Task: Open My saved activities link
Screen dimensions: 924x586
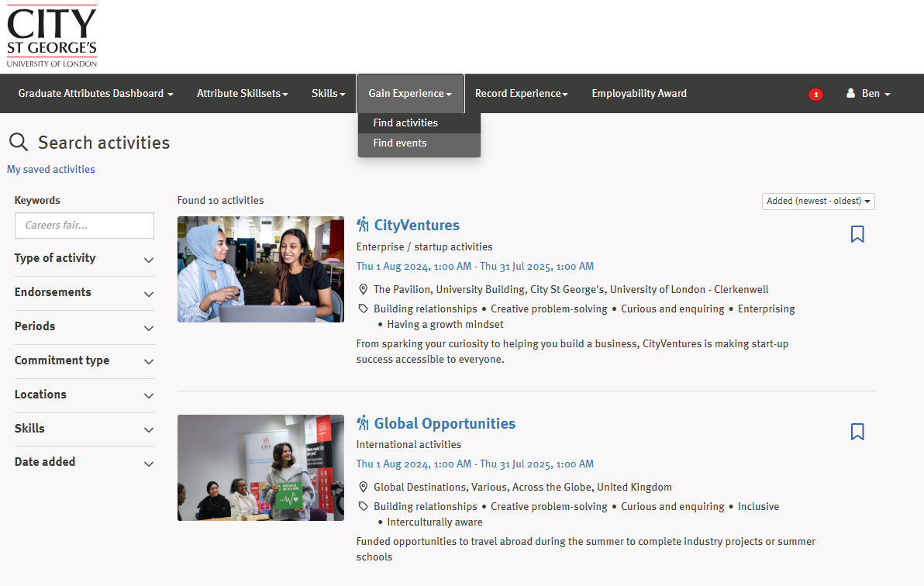Action: pos(50,169)
